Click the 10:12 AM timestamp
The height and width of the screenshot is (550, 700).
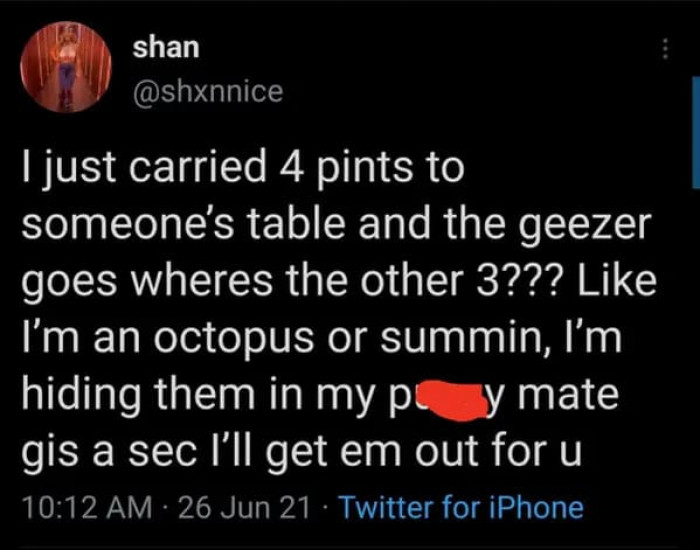pyautogui.click(x=84, y=507)
